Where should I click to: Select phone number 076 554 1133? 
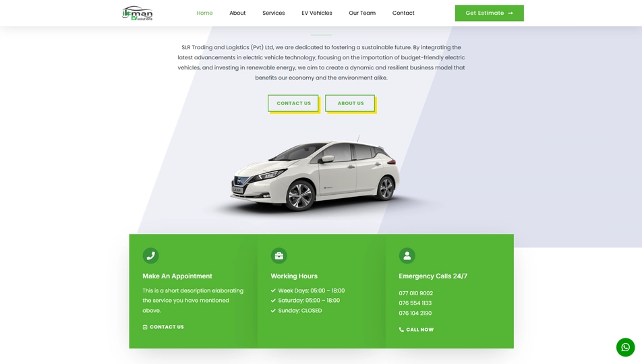(415, 303)
